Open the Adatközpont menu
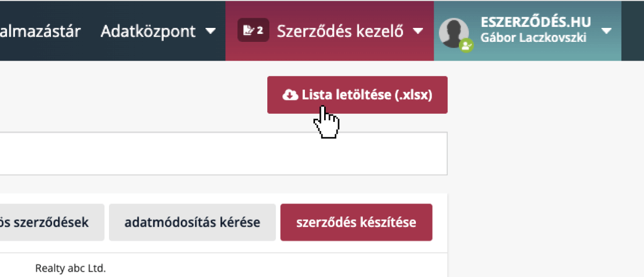Screen dimensions: 644x277 click(x=148, y=31)
